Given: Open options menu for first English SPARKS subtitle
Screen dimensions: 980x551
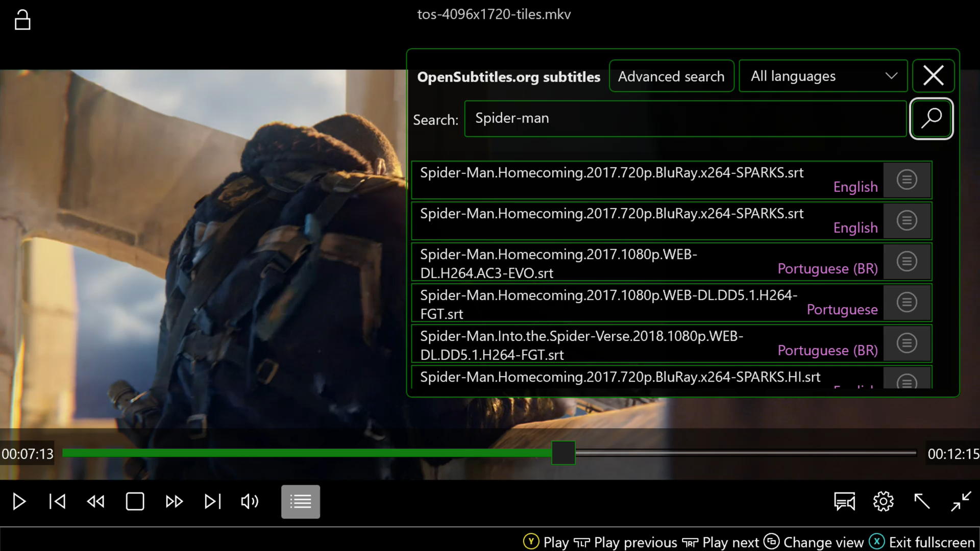Looking at the screenshot, I should click(906, 180).
